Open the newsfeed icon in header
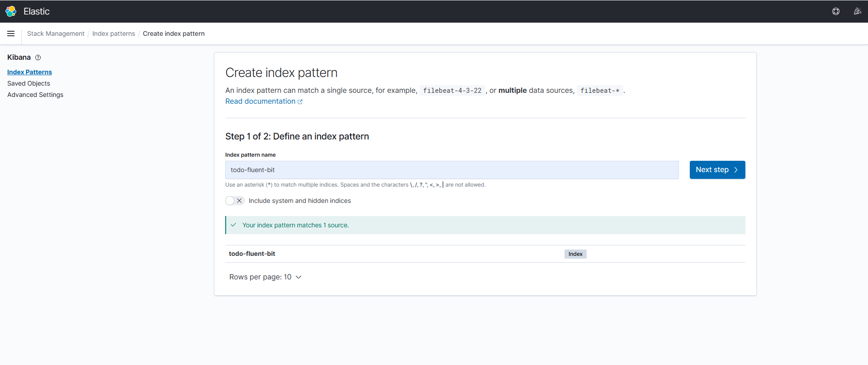This screenshot has height=365, width=868. pos(857,11)
